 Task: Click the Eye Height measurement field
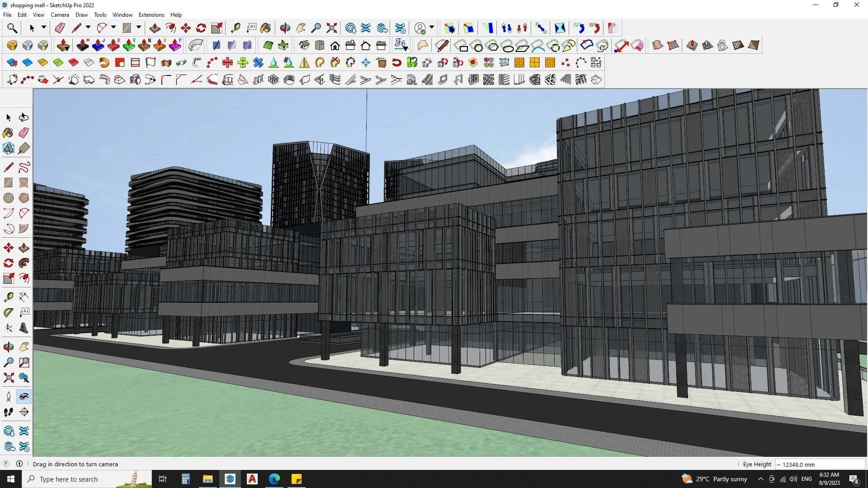(x=820, y=465)
